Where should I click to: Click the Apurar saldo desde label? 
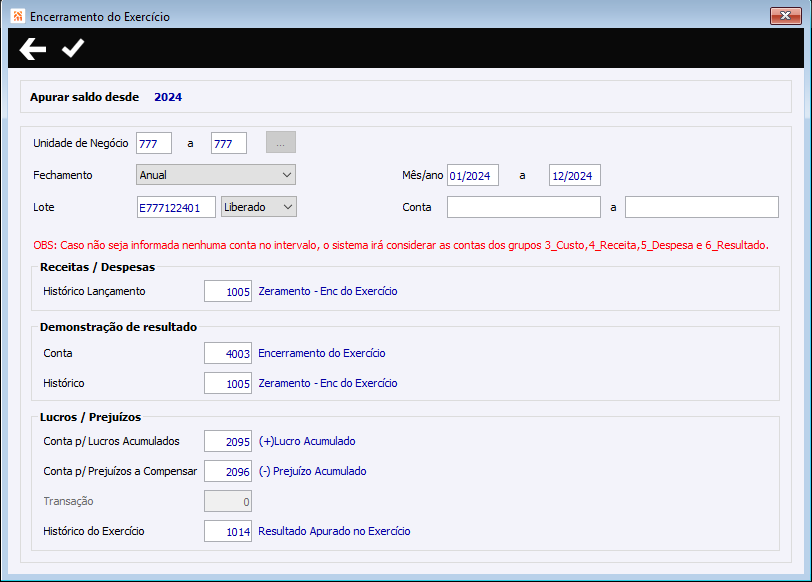pos(84,97)
